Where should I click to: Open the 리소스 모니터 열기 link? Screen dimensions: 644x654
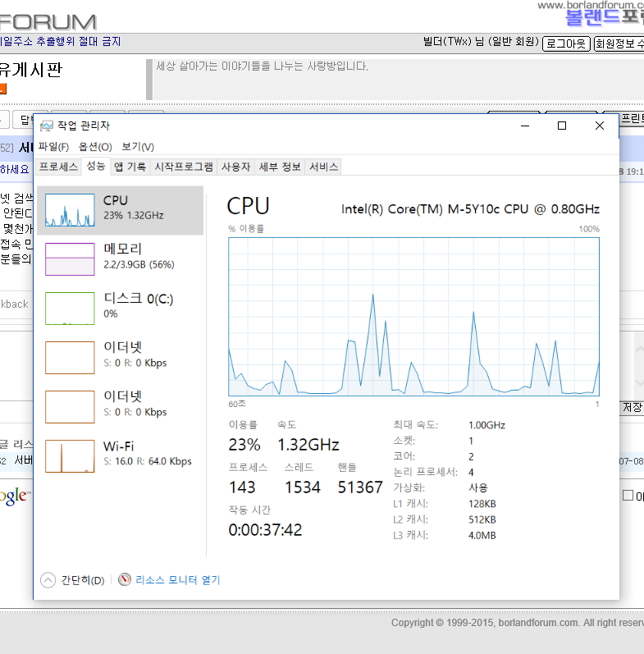click(177, 580)
